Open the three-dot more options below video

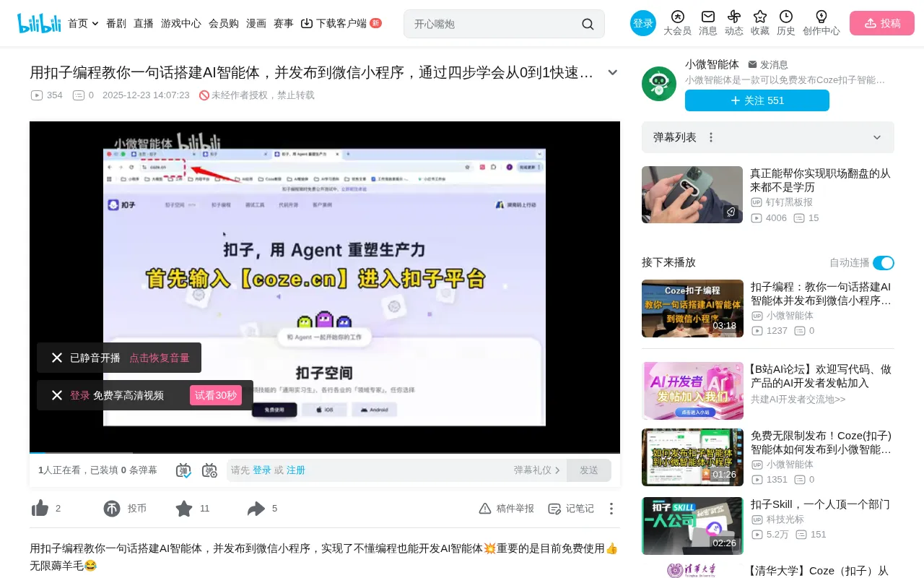[x=611, y=509]
